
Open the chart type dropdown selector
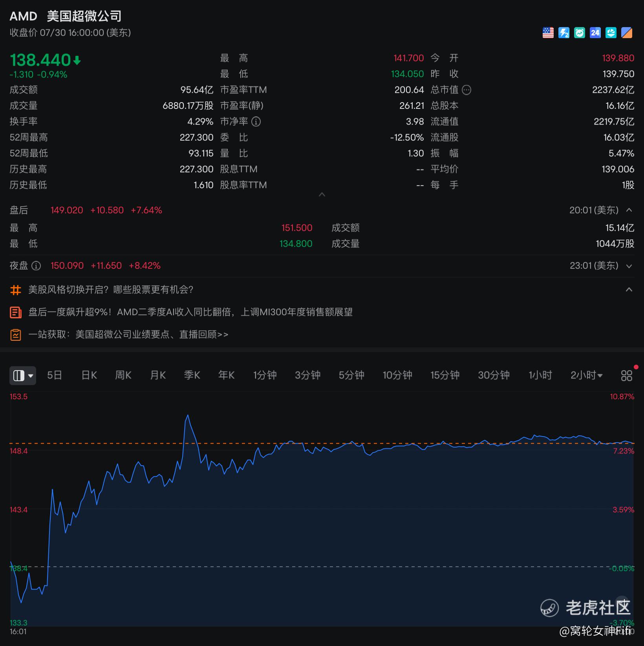pos(23,376)
